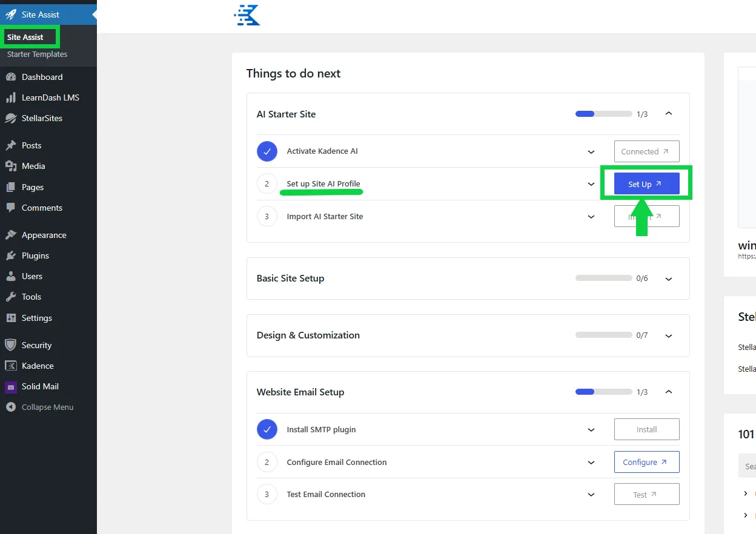The image size is (756, 534).
Task: Expand the Basic Site Setup section
Action: click(x=669, y=279)
